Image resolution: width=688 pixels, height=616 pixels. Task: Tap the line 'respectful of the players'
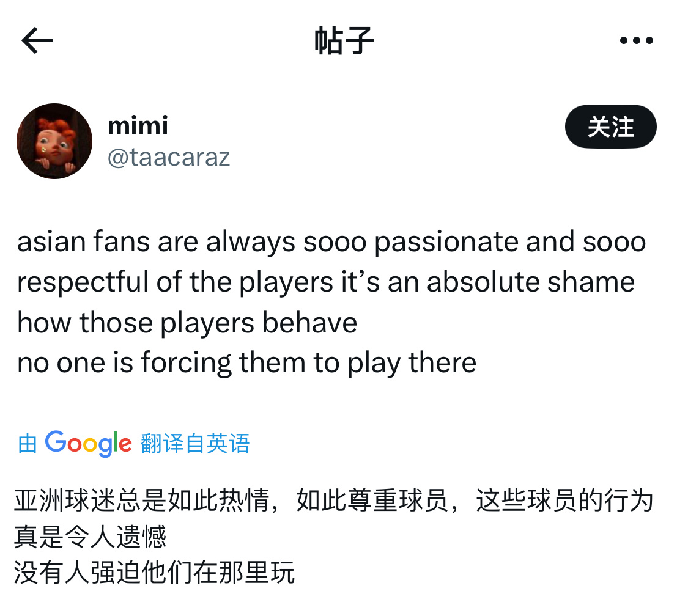point(326,282)
